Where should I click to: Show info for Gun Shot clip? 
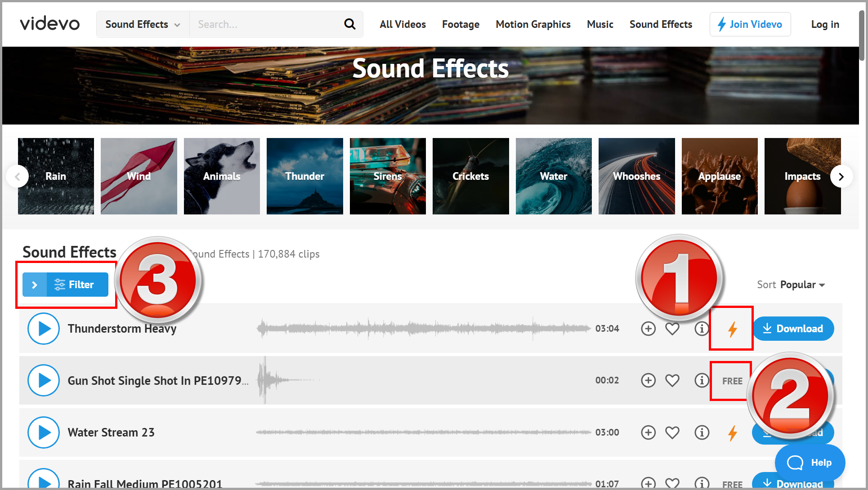702,380
